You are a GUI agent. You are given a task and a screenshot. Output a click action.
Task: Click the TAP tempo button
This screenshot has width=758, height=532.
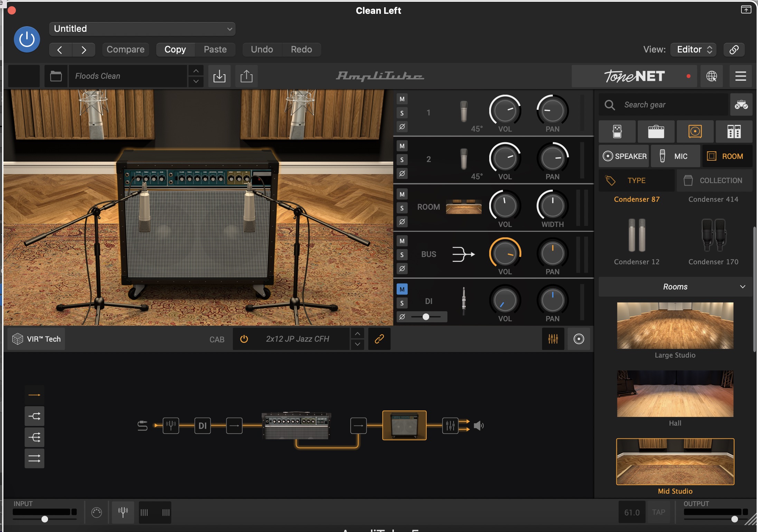(x=658, y=512)
